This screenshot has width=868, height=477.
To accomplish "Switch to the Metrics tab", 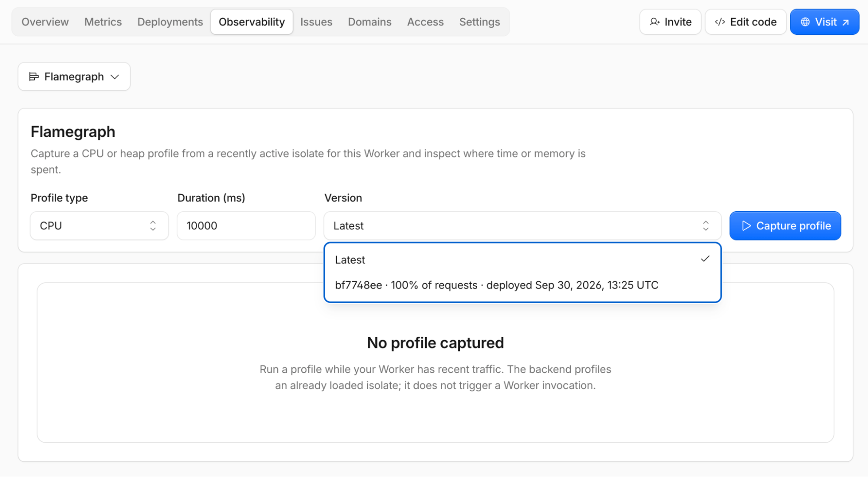I will [103, 22].
